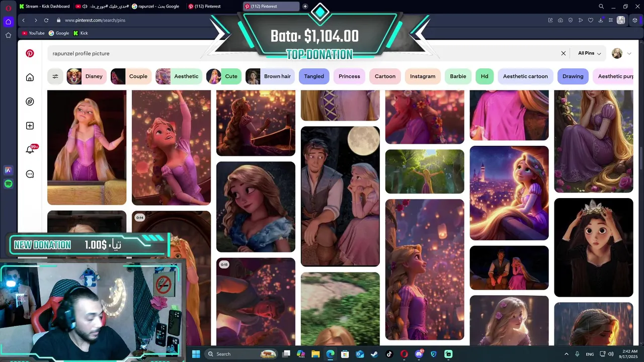Screen dimensions: 644x362
Task: Open the Opera extensions cube icon
Action: tap(635, 20)
